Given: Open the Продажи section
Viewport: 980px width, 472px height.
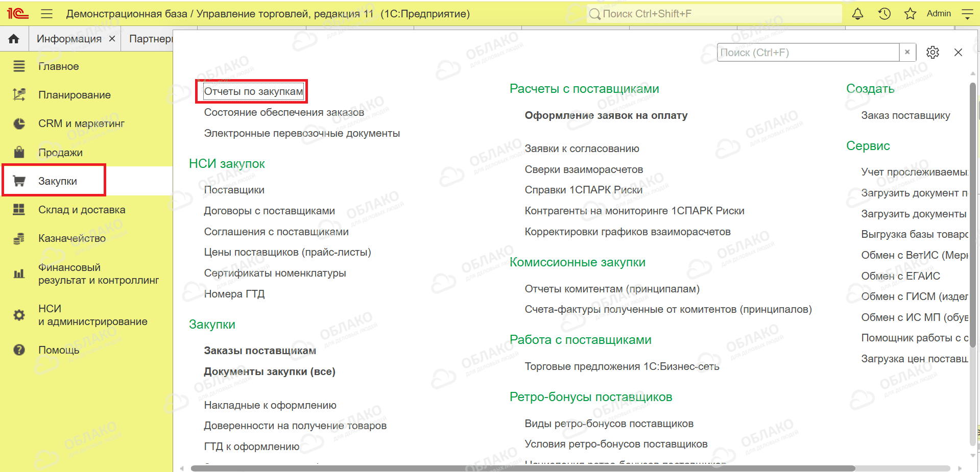Looking at the screenshot, I should point(60,153).
